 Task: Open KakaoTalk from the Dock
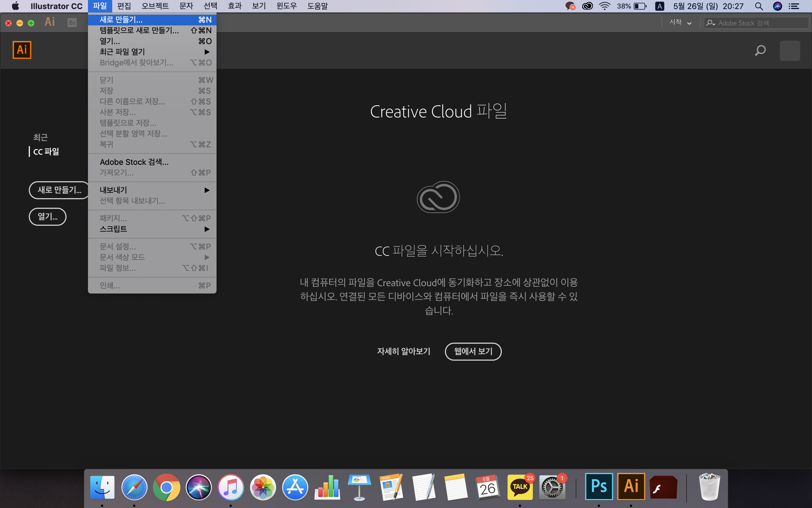point(520,487)
